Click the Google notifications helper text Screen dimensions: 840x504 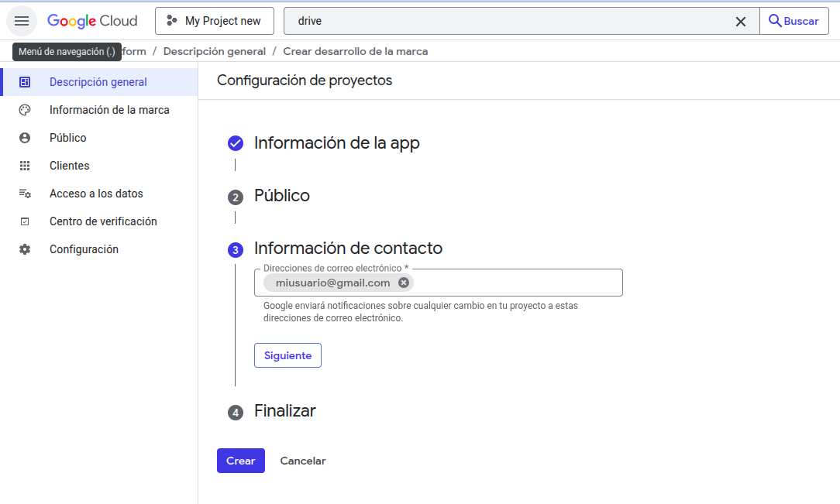pos(421,312)
